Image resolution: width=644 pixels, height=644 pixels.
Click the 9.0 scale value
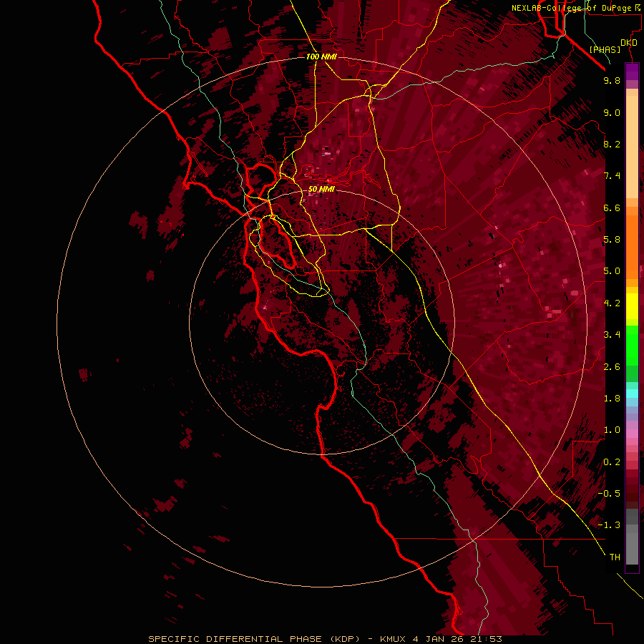point(612,112)
